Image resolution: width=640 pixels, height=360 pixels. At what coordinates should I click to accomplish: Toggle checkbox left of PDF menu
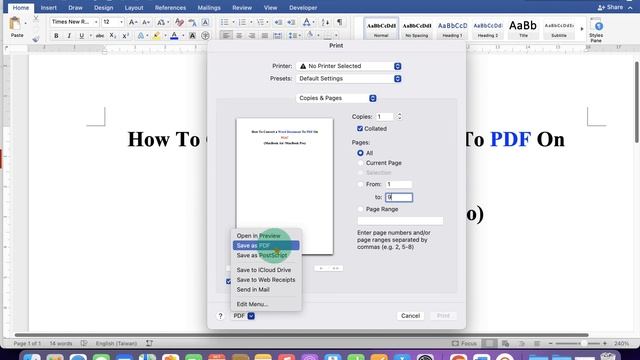click(x=229, y=281)
